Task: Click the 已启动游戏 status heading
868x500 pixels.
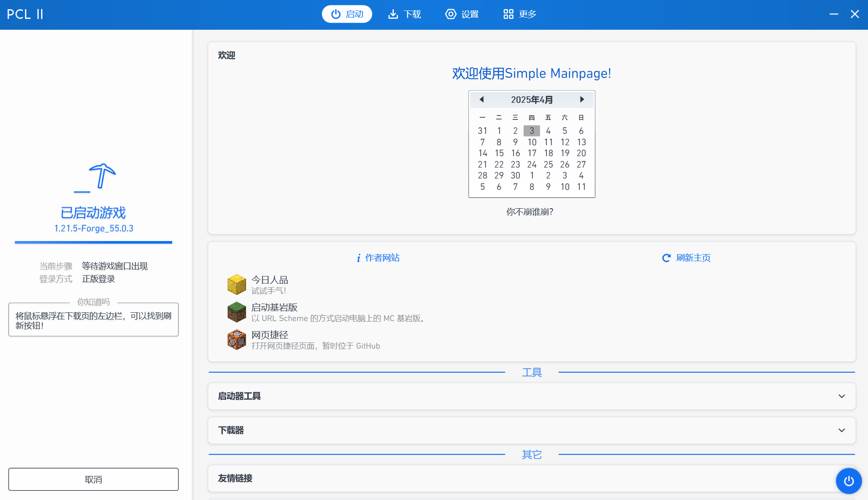Action: coord(94,213)
